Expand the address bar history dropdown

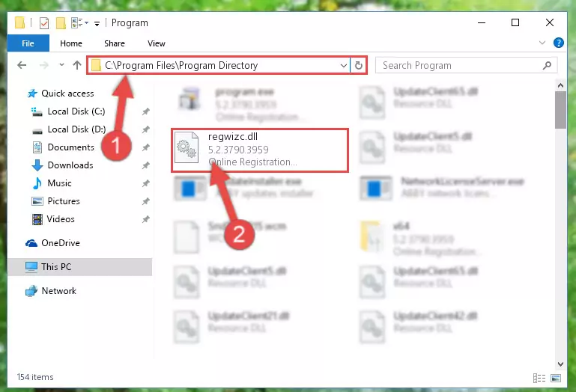(x=344, y=65)
